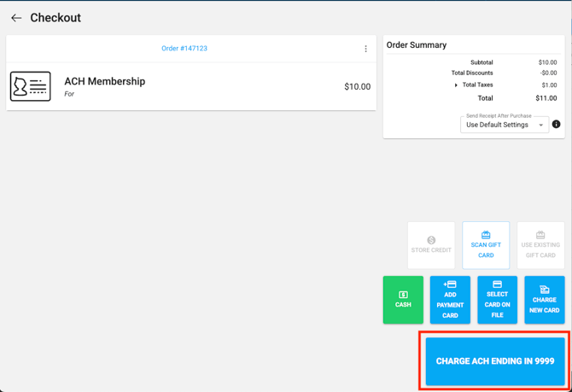Viewport: 572px width, 392px height.
Task: Click the ACH Membership item name
Action: [x=105, y=81]
